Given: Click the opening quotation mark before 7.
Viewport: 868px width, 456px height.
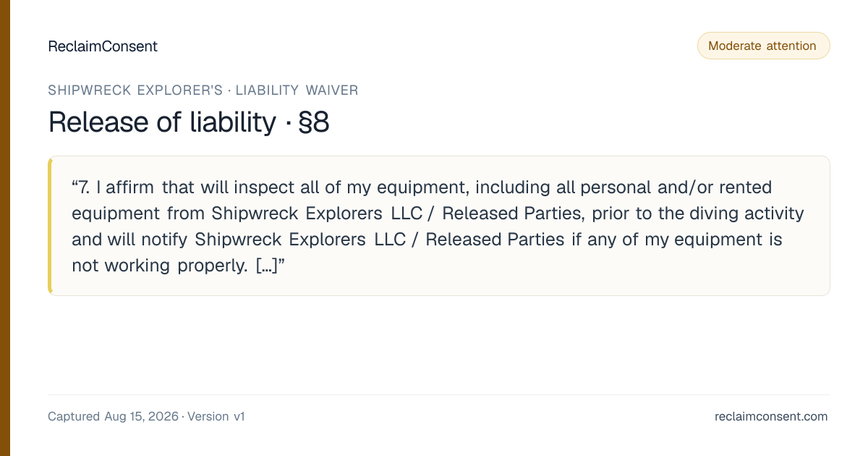Looking at the screenshot, I should pyautogui.click(x=75, y=185).
